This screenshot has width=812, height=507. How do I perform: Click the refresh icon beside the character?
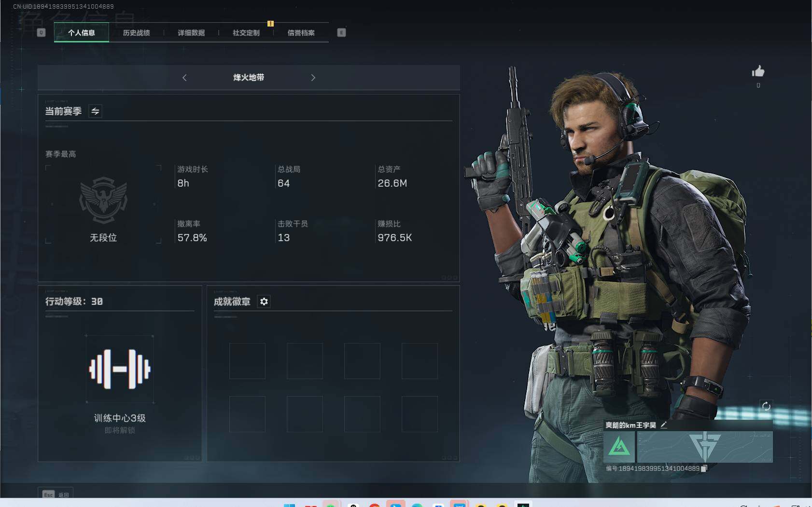(x=766, y=406)
